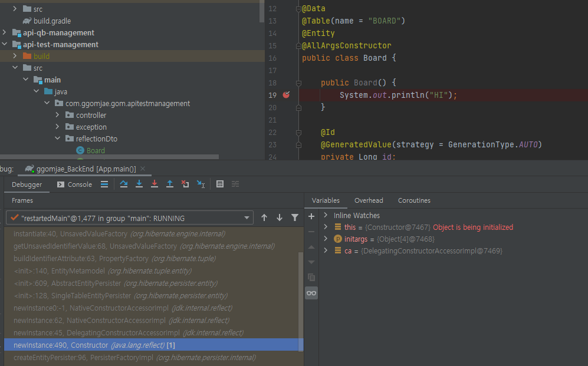This screenshot has width=588, height=366.
Task: Collapse the api-test-management module
Action: coord(5,44)
